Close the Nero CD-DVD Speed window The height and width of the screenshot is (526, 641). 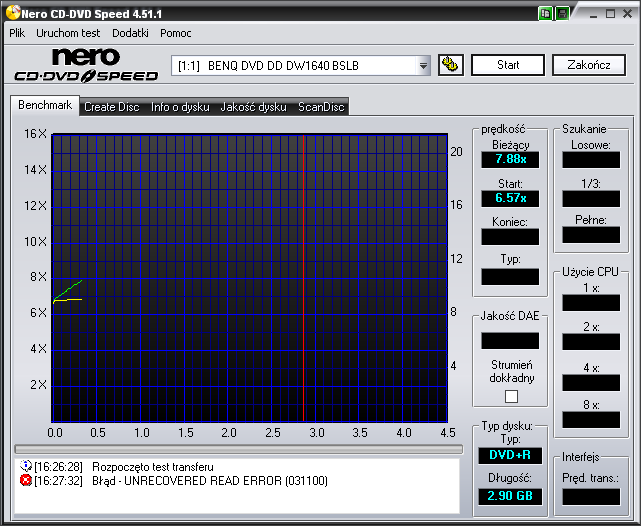[x=628, y=14]
